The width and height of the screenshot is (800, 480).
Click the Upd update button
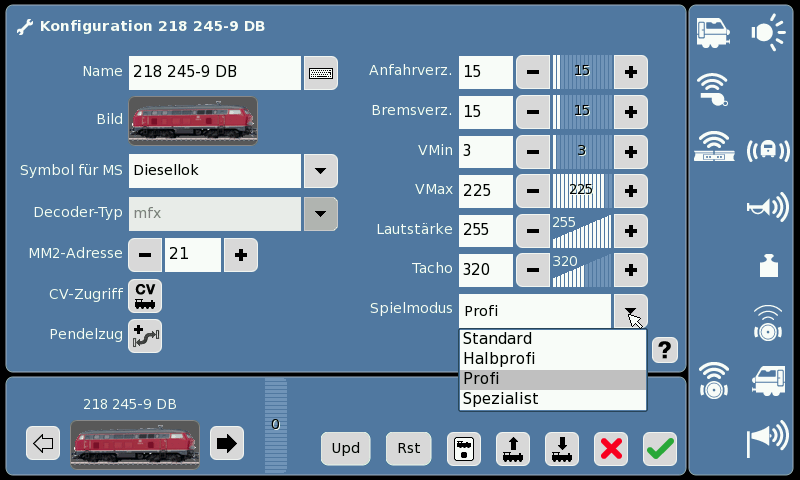[x=346, y=449]
